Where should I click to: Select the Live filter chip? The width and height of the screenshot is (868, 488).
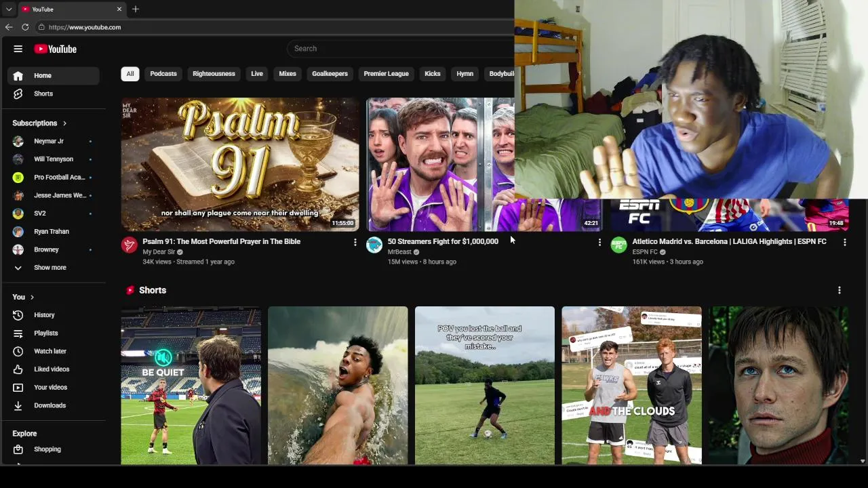257,74
